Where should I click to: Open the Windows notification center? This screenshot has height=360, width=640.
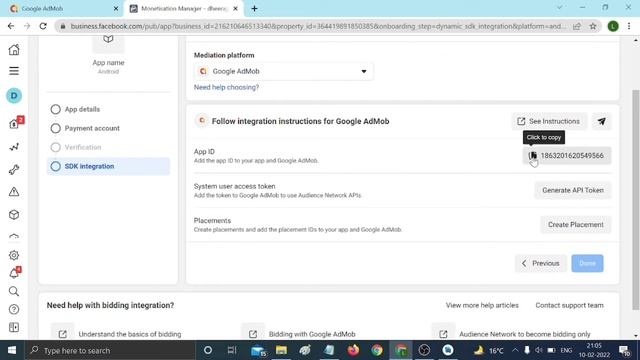(x=624, y=350)
